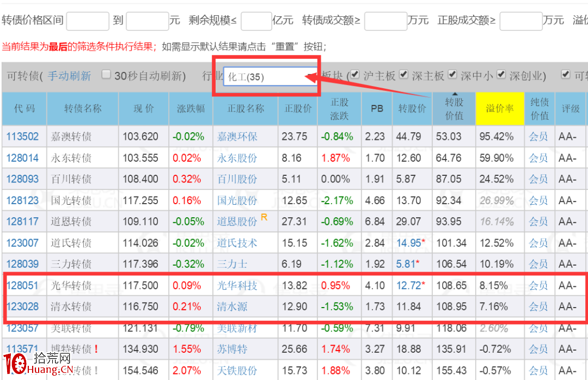The width and height of the screenshot is (588, 380).
Task: Open bond code 113502
Action: coord(22,137)
